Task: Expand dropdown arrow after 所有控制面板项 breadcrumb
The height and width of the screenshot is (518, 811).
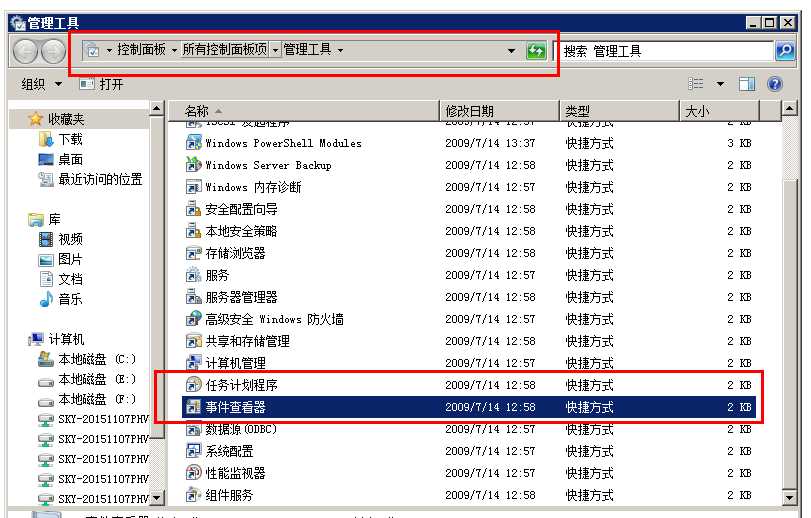Action: [275, 51]
